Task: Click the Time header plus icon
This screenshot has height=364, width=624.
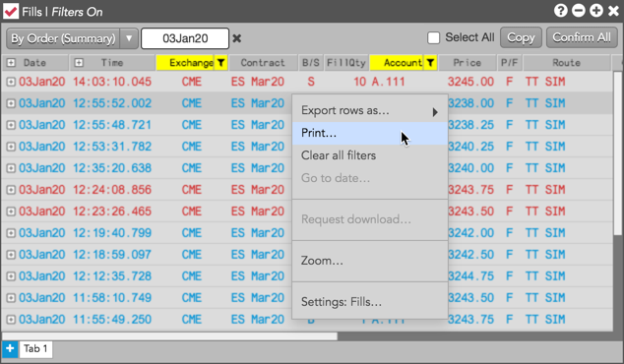Action: pyautogui.click(x=79, y=63)
